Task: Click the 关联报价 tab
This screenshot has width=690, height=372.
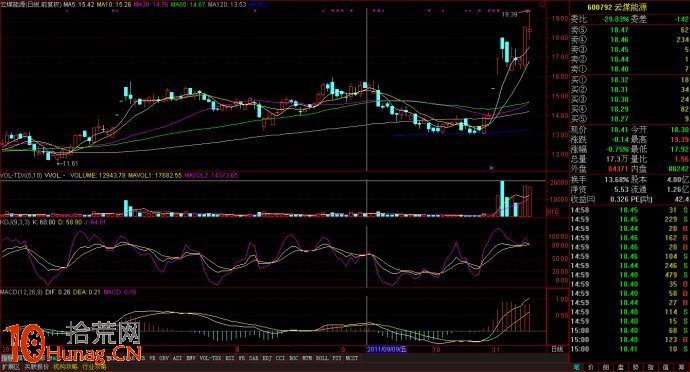Action: [37, 367]
